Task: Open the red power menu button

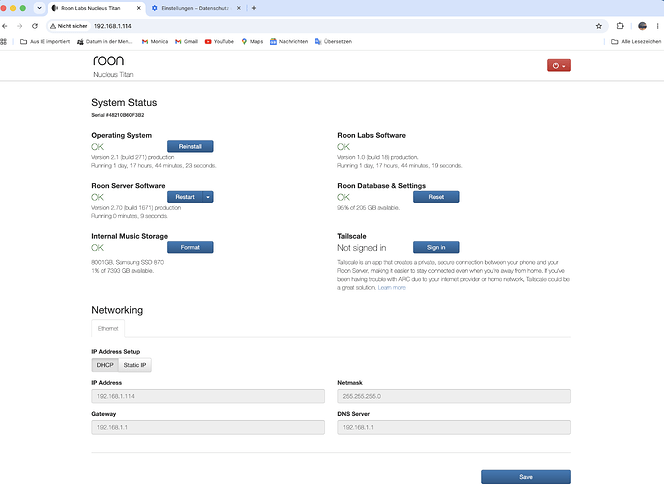Action: [559, 66]
